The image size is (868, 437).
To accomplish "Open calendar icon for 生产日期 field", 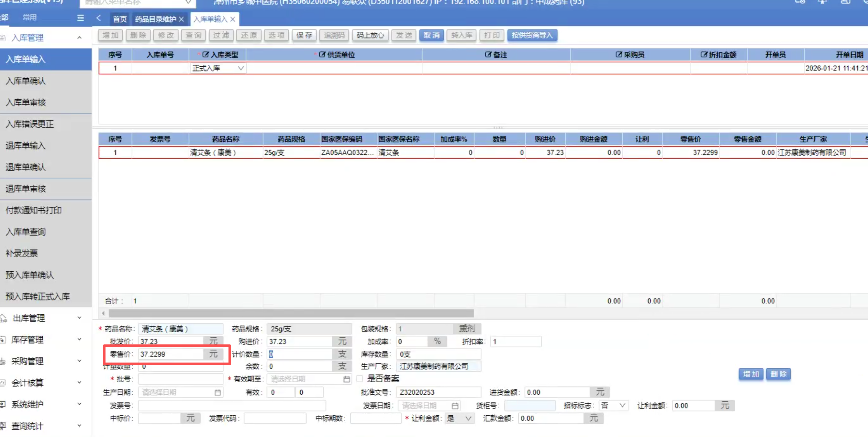I will click(x=218, y=392).
